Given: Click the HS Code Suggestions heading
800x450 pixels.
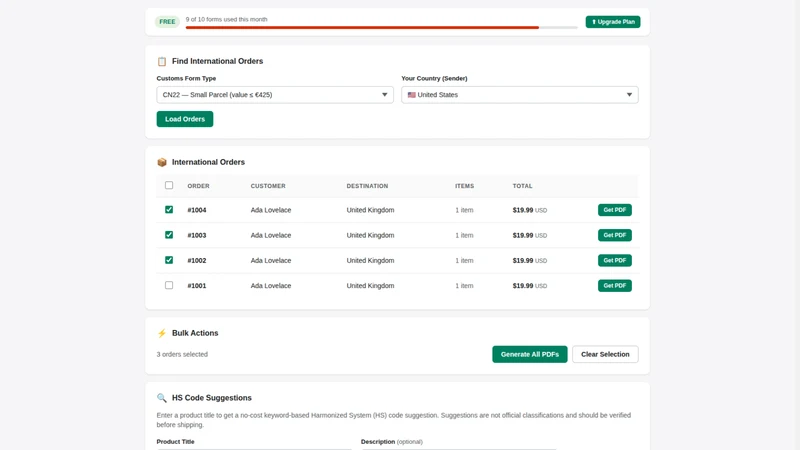Looking at the screenshot, I should click(212, 398).
